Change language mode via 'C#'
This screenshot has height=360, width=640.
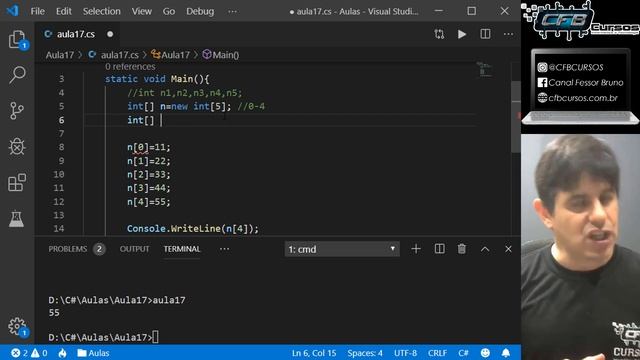coord(463,353)
